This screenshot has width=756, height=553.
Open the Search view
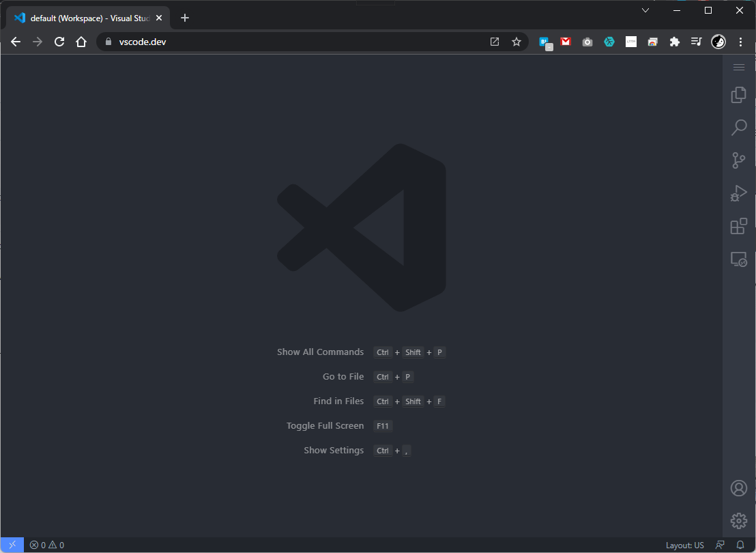pyautogui.click(x=739, y=128)
